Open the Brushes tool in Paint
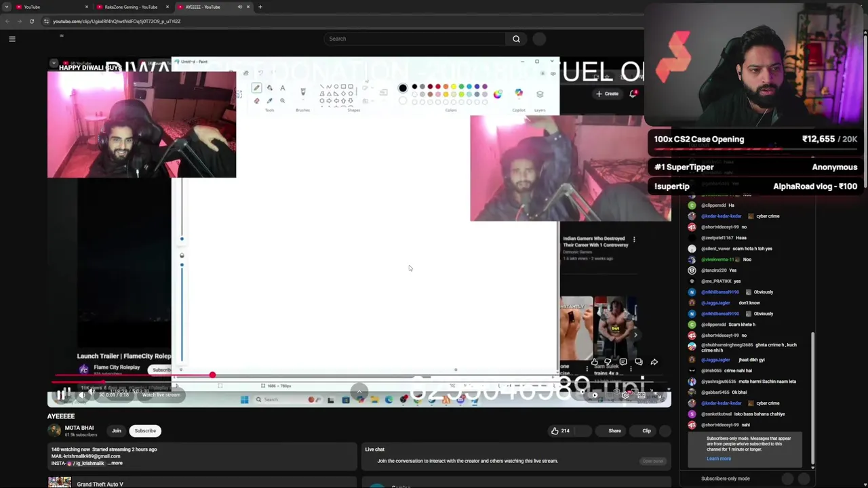 (303, 92)
